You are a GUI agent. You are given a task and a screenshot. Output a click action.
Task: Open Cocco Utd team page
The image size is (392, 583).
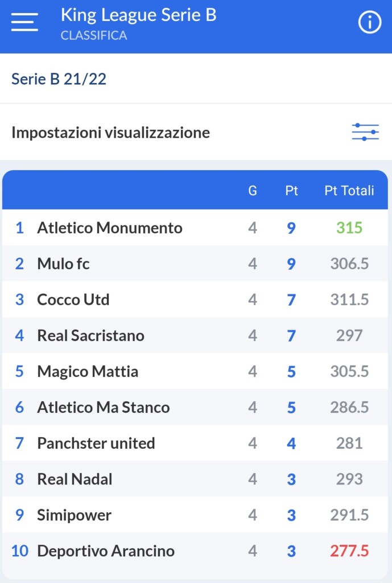click(x=73, y=299)
